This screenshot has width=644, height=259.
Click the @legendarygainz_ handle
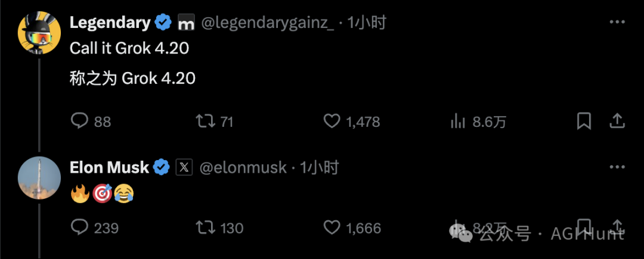point(268,23)
